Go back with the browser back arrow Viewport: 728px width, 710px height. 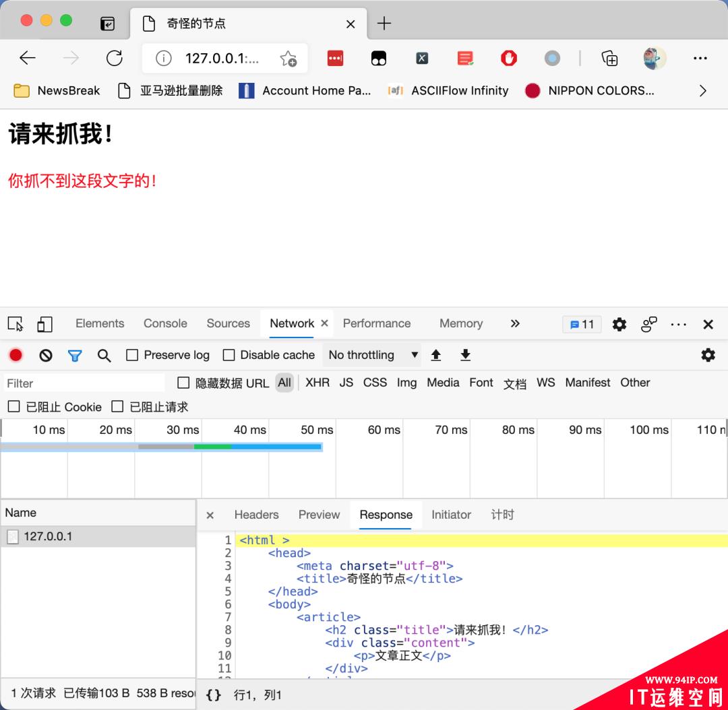[x=28, y=58]
